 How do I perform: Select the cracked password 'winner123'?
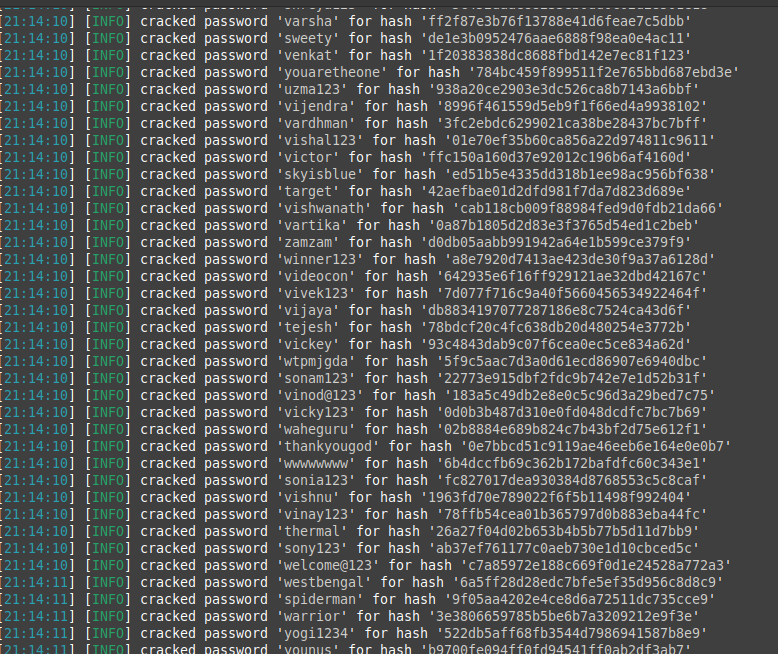320,259
